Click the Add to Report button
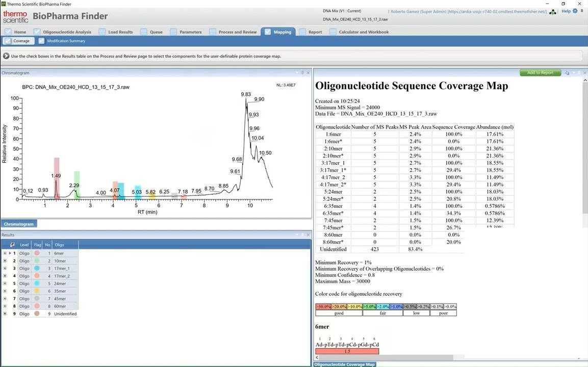The width and height of the screenshot is (588, 367). (x=540, y=73)
